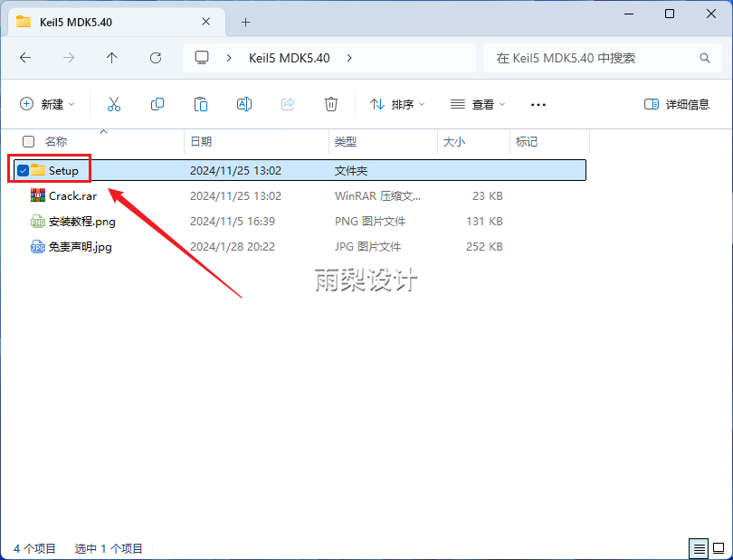Close the Keil5 MDK5.40 tab
This screenshot has height=560, width=733.
[x=205, y=22]
